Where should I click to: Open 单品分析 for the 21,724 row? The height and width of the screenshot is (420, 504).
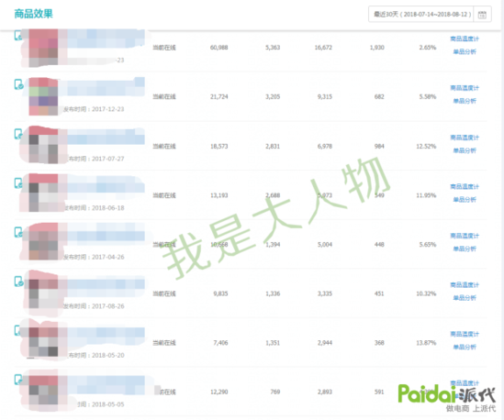465,101
